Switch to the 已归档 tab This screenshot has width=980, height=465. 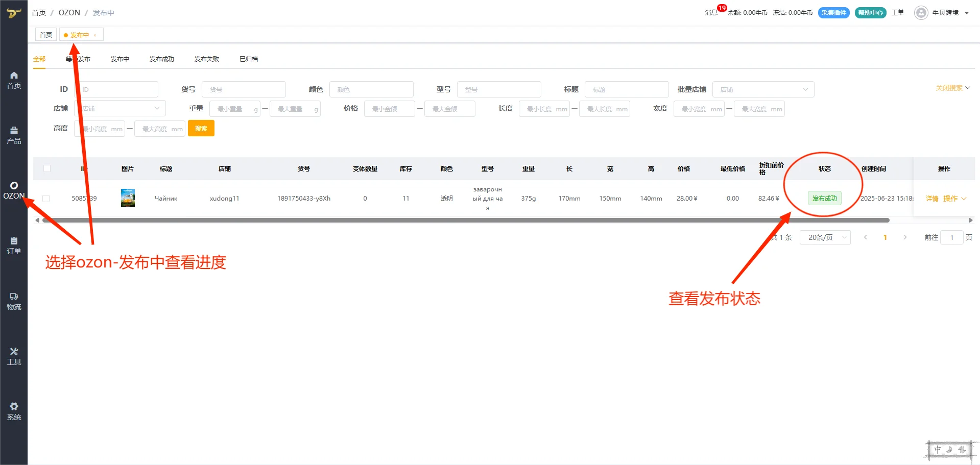click(x=249, y=59)
